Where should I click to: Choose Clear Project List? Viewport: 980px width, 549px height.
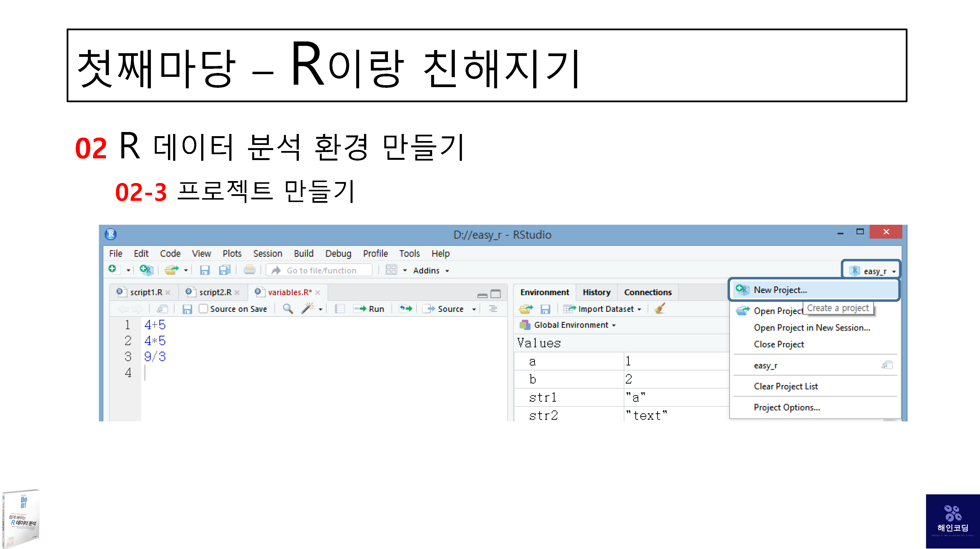(785, 386)
